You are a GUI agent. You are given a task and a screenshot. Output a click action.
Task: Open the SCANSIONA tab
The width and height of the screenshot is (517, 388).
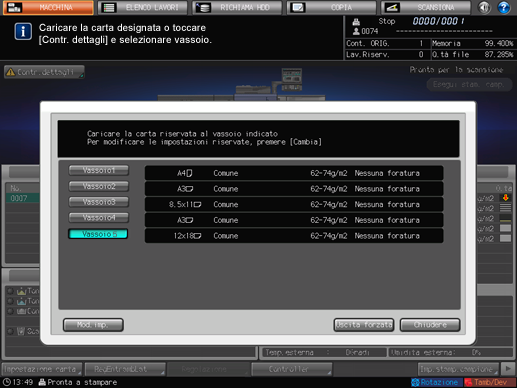pyautogui.click(x=426, y=8)
